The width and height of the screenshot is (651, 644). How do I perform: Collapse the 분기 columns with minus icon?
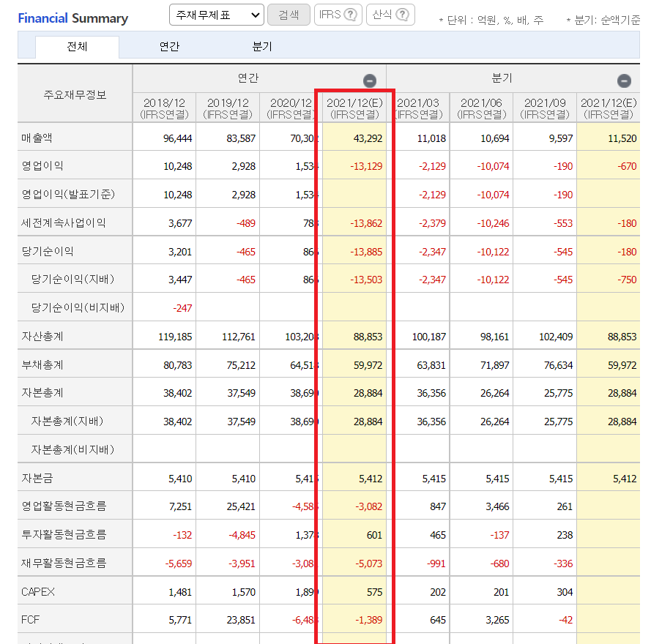point(624,80)
